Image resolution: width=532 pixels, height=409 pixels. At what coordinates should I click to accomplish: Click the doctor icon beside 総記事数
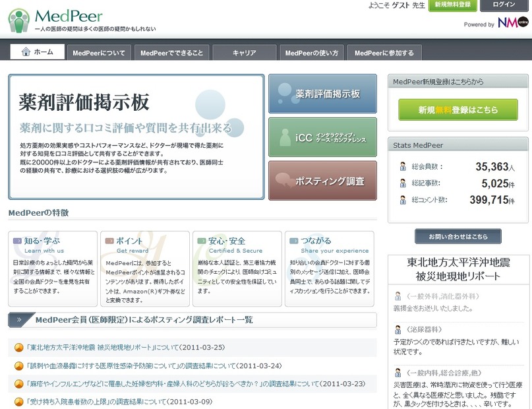click(x=403, y=183)
